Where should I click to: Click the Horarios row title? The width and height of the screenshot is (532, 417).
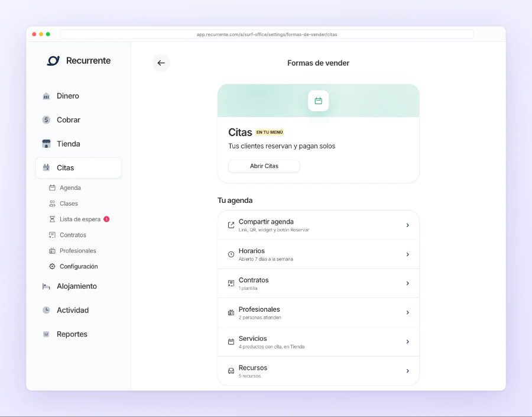tap(251, 251)
